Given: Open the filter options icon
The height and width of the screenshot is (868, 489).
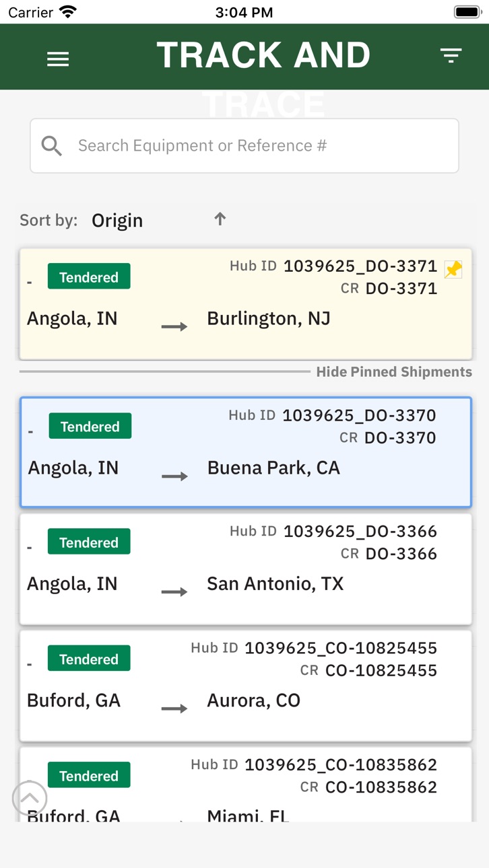Looking at the screenshot, I should (451, 55).
